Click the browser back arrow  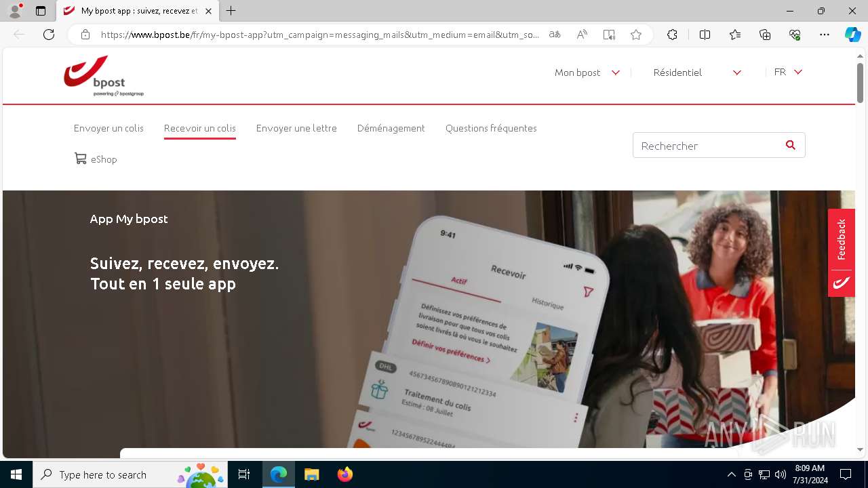(x=19, y=35)
